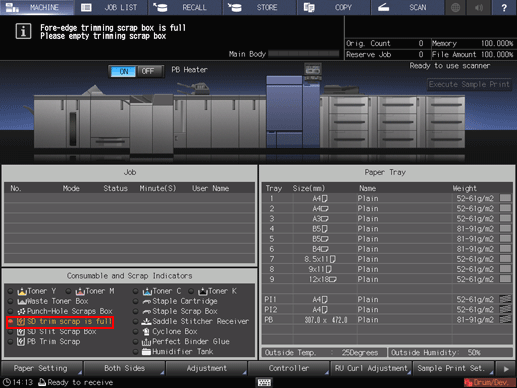Click the info message icon
Screen dimensions: 517x388
[x=23, y=31]
